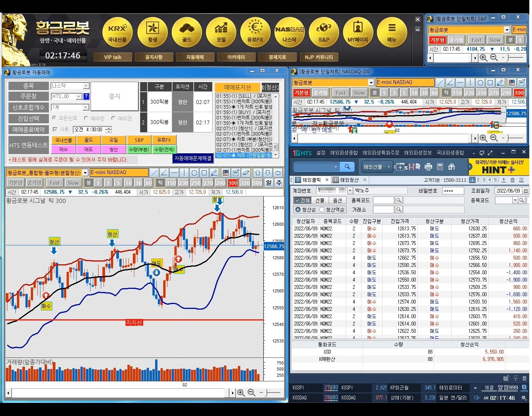Zoom in on main chart with magnifier
The image size is (532, 416).
point(241,393)
